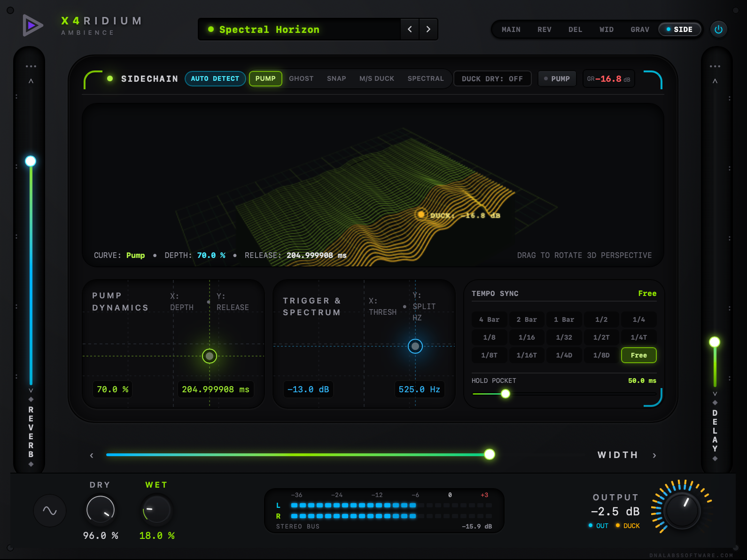Screen dimensions: 747x560
Task: Choose the 1/16 tempo sync division
Action: [527, 337]
